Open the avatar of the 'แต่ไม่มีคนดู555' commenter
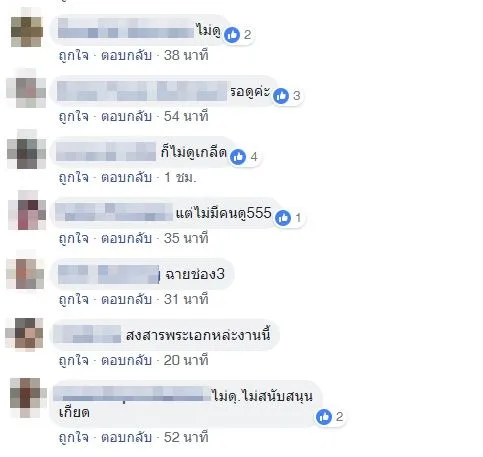The width and height of the screenshot is (483, 457). click(27, 211)
